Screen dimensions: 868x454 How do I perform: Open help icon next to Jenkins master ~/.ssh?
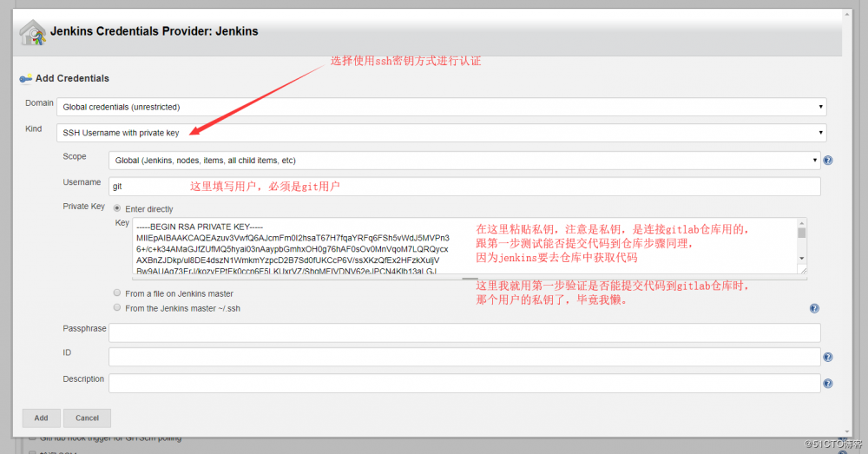click(x=814, y=308)
